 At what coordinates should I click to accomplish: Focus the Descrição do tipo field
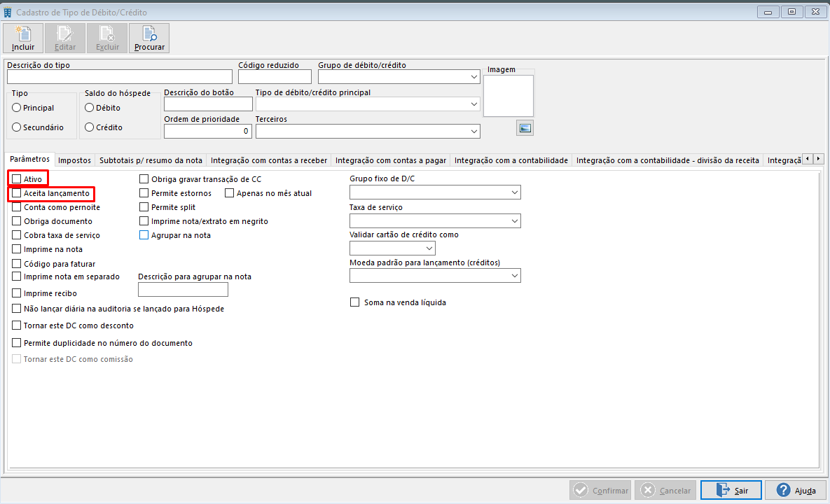pos(120,77)
